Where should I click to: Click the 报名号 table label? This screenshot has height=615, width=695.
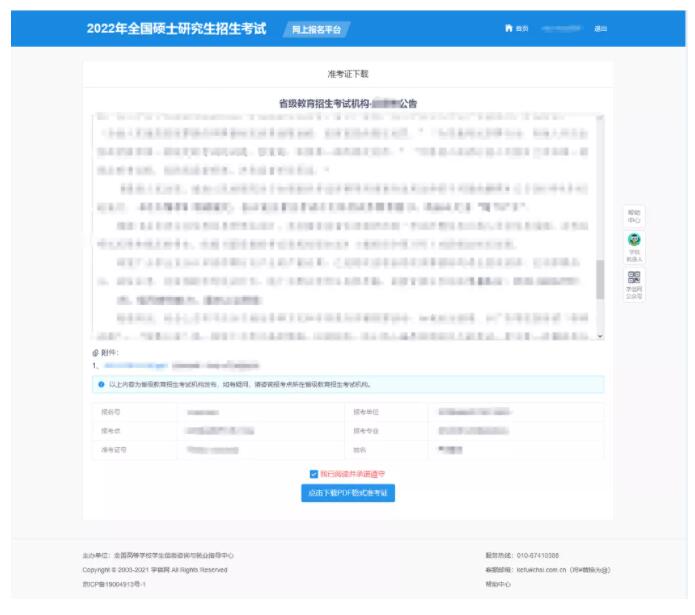coord(110,412)
